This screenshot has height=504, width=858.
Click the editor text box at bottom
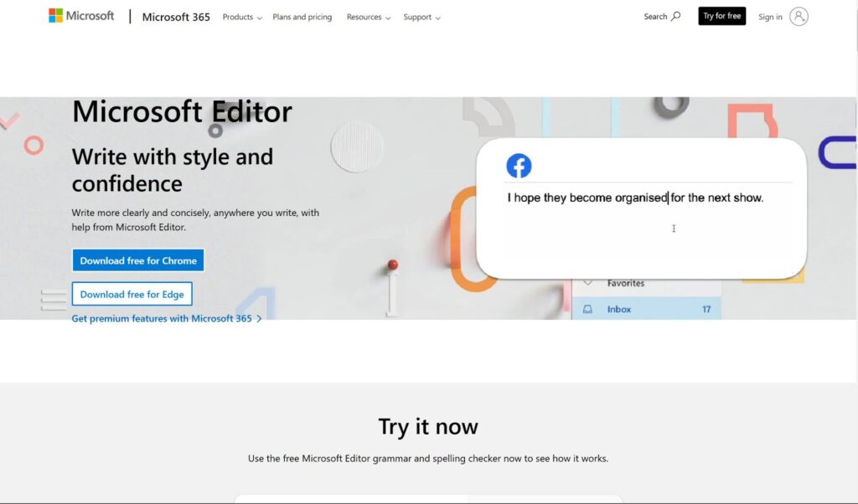pos(428,498)
